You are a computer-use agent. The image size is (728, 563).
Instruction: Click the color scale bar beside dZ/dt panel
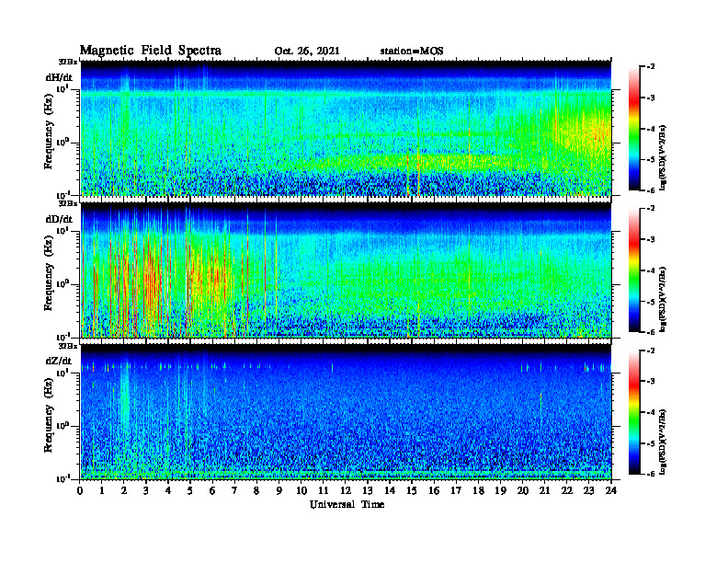pyautogui.click(x=634, y=412)
